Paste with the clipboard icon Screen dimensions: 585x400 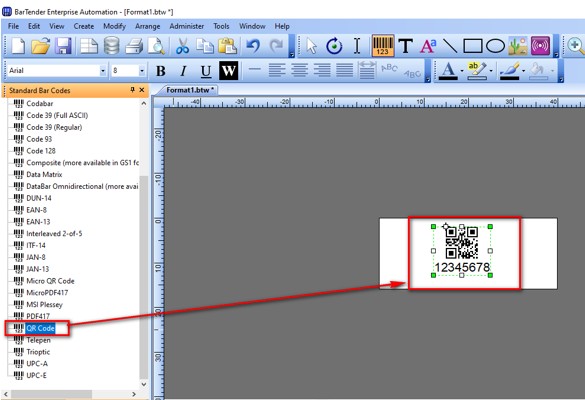tap(227, 46)
